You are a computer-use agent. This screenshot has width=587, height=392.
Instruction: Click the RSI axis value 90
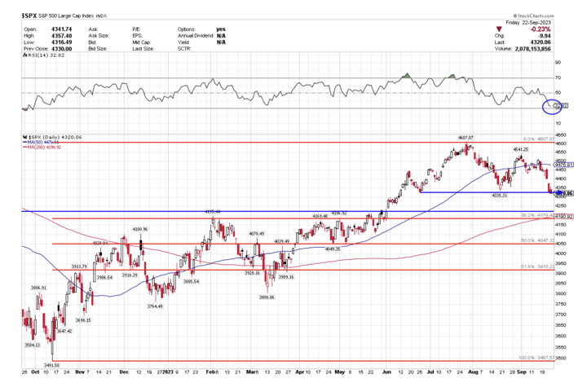(558, 63)
